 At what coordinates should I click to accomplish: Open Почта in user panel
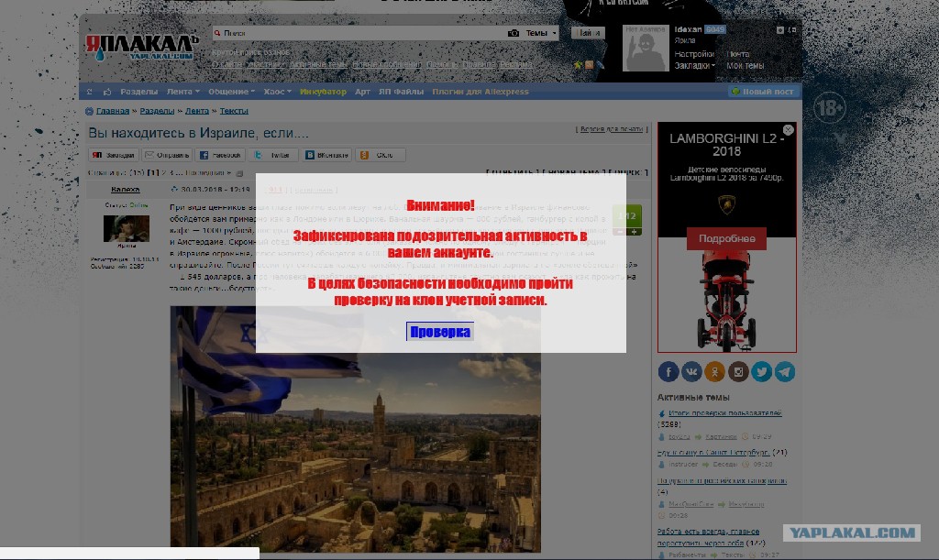click(738, 54)
